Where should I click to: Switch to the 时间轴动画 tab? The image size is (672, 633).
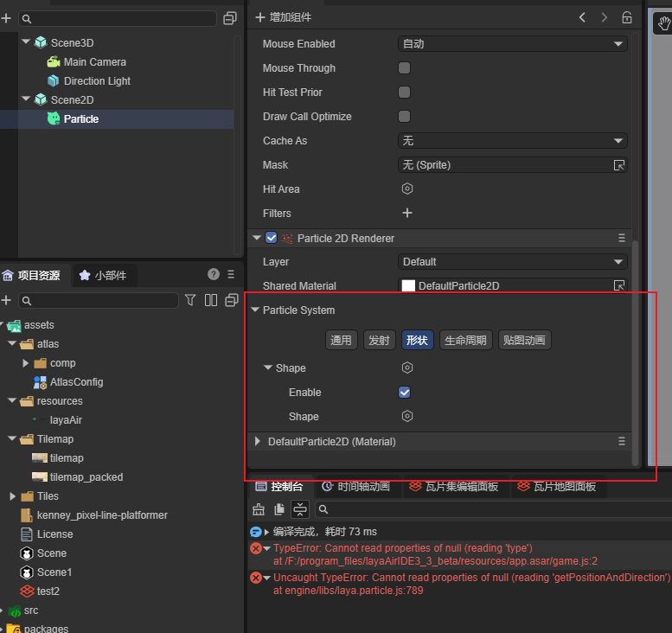coord(355,487)
